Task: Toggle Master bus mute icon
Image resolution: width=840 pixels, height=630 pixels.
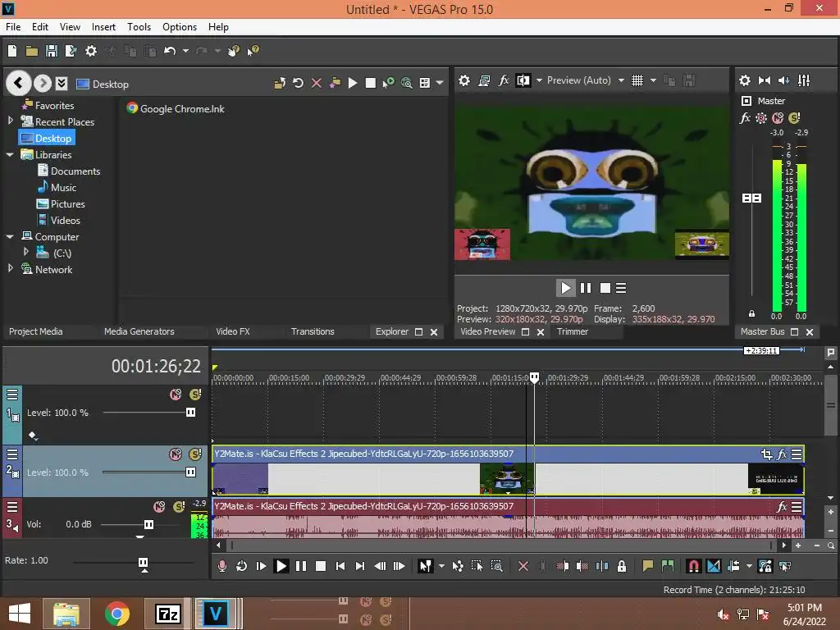Action: 778,118
